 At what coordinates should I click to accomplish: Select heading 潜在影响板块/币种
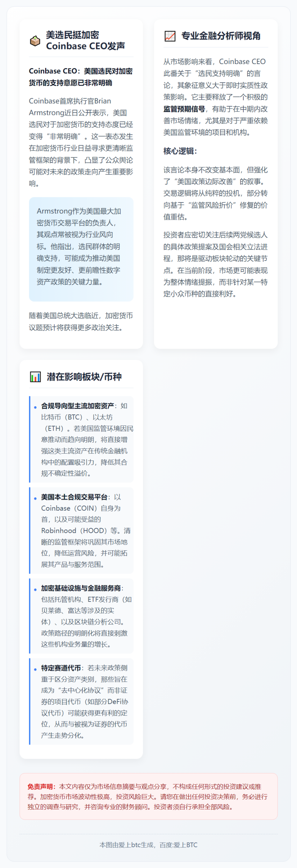click(x=84, y=377)
